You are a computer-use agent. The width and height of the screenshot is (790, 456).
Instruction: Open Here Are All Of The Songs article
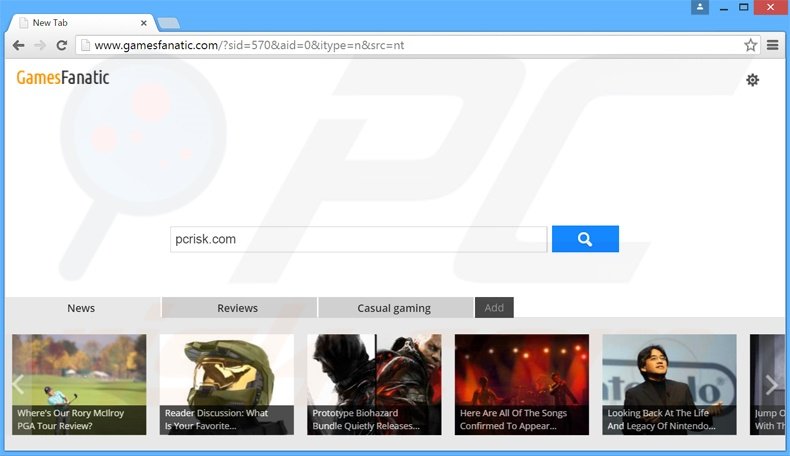tap(521, 384)
